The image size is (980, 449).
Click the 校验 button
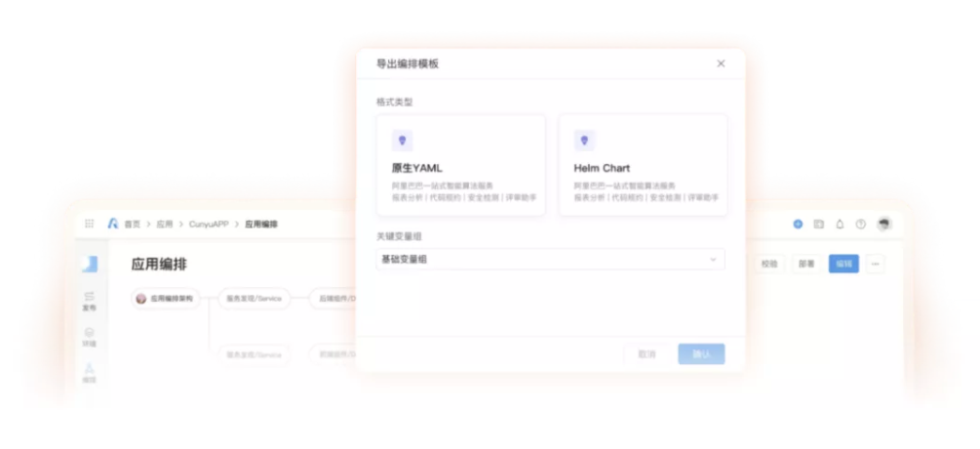pos(769,264)
